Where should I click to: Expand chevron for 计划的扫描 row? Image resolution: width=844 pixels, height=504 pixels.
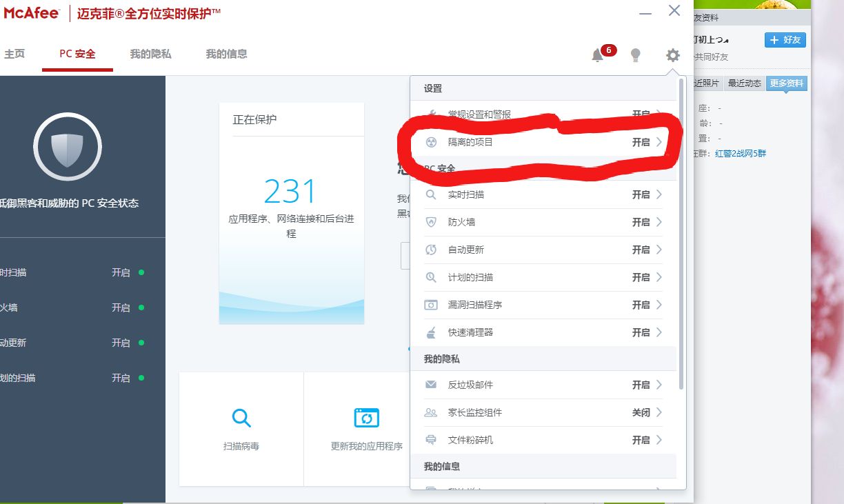tap(659, 277)
